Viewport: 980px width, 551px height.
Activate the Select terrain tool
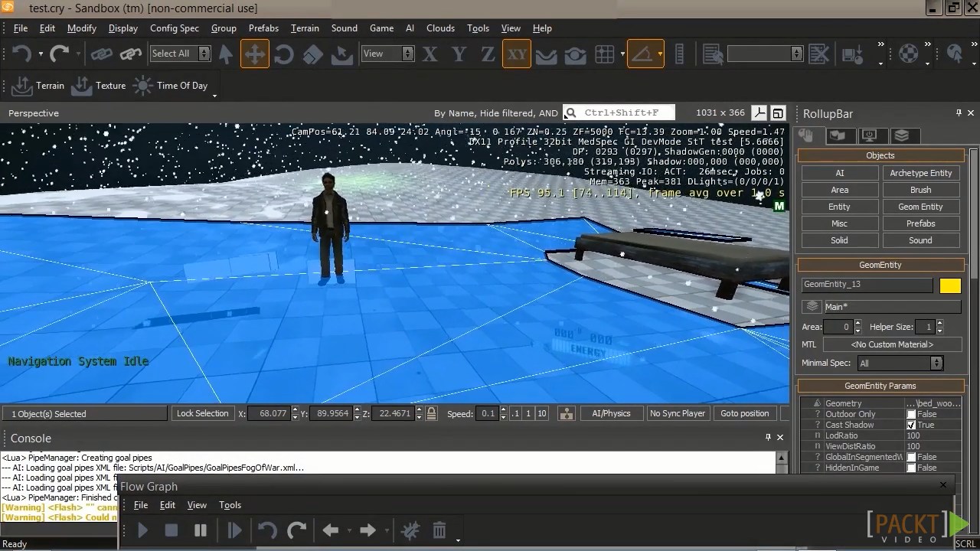[341, 54]
